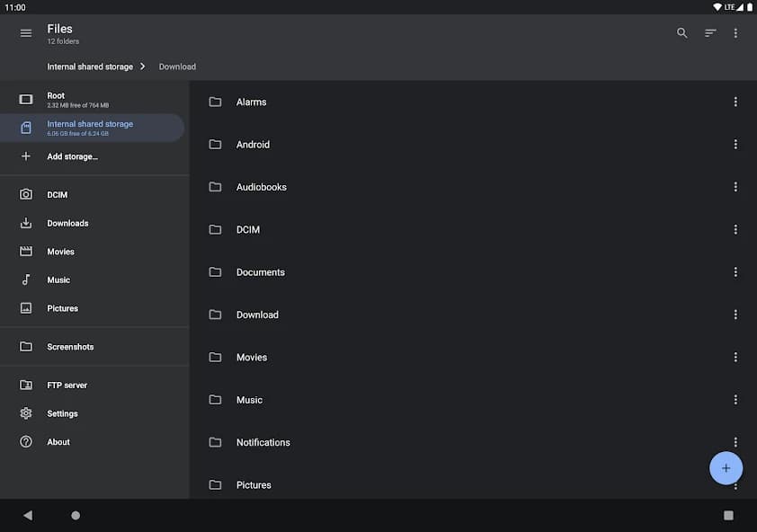This screenshot has width=757, height=532.
Task: Open the Settings gear icon
Action: (x=26, y=413)
